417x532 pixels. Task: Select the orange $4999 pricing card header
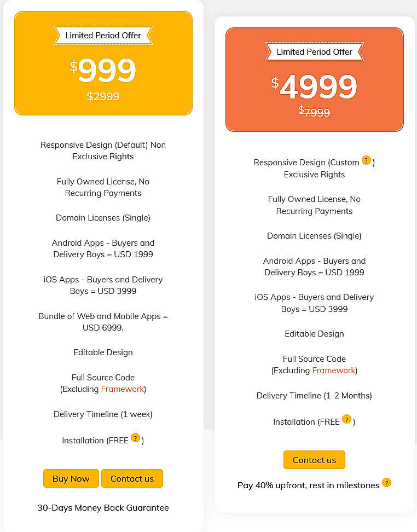click(314, 79)
